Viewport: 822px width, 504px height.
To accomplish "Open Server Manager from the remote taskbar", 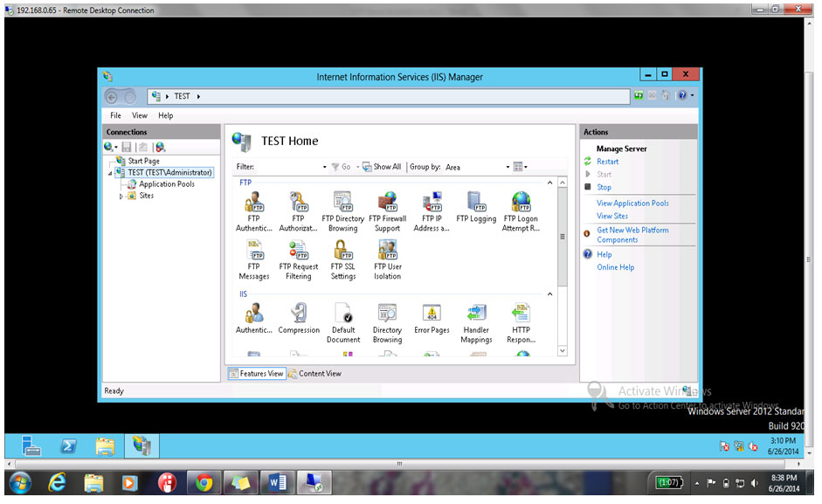I will point(31,445).
